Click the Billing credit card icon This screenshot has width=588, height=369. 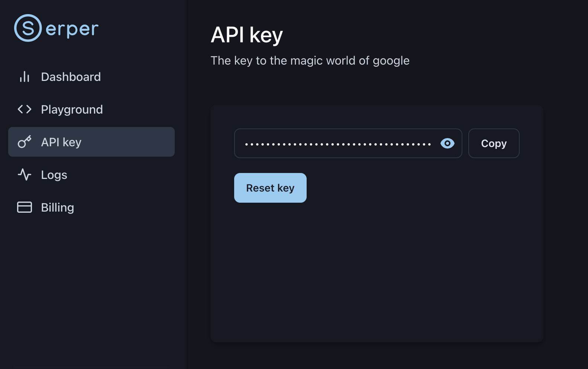(25, 207)
